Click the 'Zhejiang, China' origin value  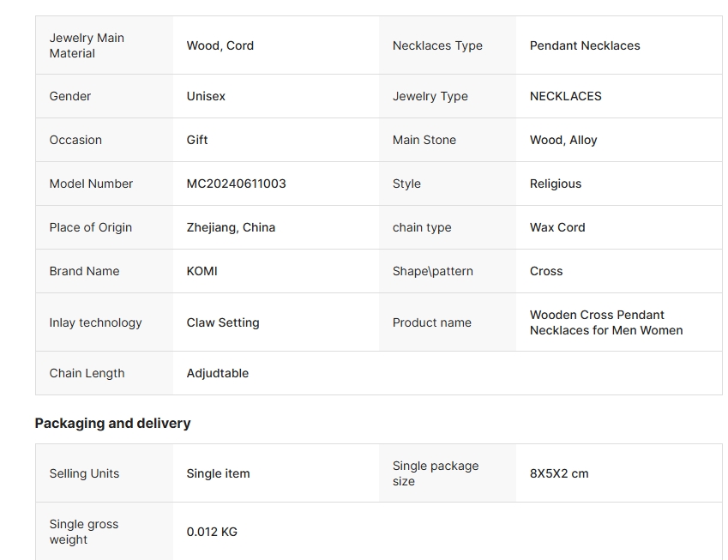pyautogui.click(x=231, y=227)
